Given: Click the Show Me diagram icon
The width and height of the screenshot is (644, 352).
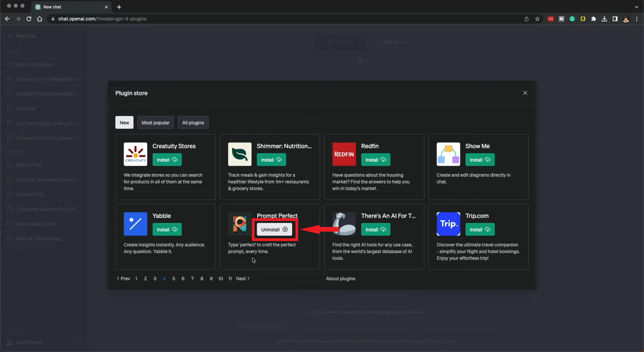Looking at the screenshot, I should click(448, 154).
